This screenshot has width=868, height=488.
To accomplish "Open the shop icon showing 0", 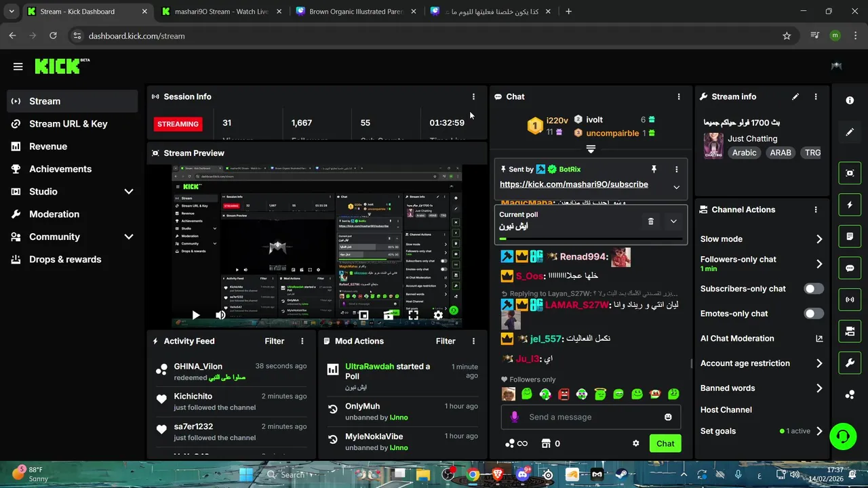I will (550, 443).
